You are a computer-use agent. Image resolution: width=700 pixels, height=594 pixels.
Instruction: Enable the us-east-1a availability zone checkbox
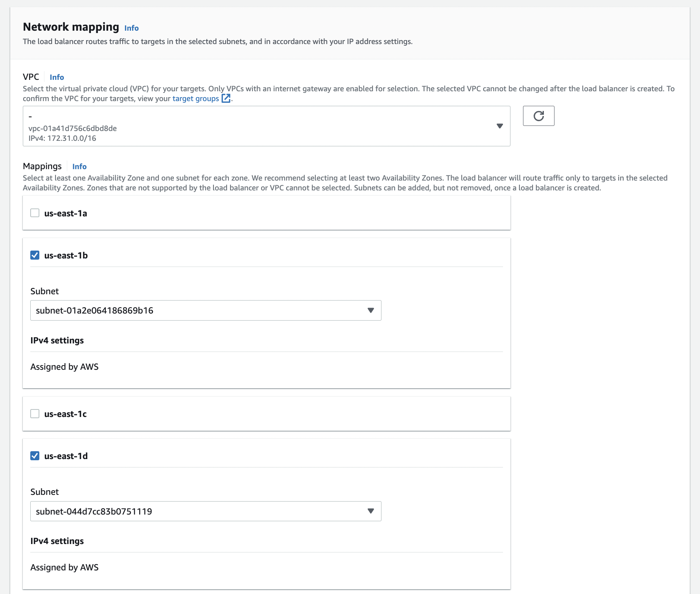35,213
